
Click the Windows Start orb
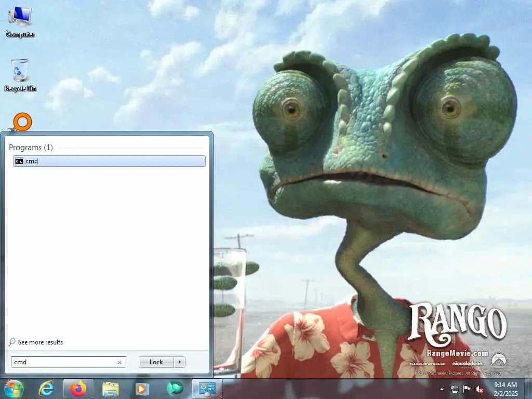pos(14,389)
